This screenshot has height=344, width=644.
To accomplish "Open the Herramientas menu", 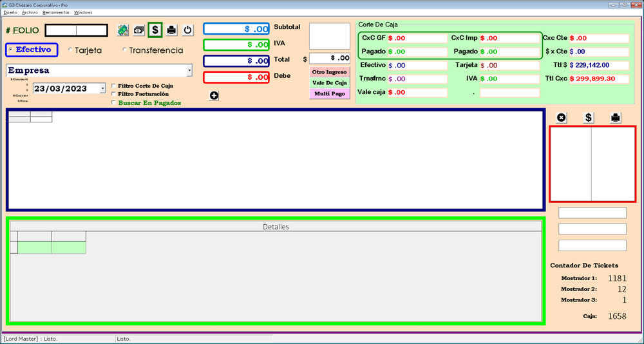I will click(x=56, y=13).
